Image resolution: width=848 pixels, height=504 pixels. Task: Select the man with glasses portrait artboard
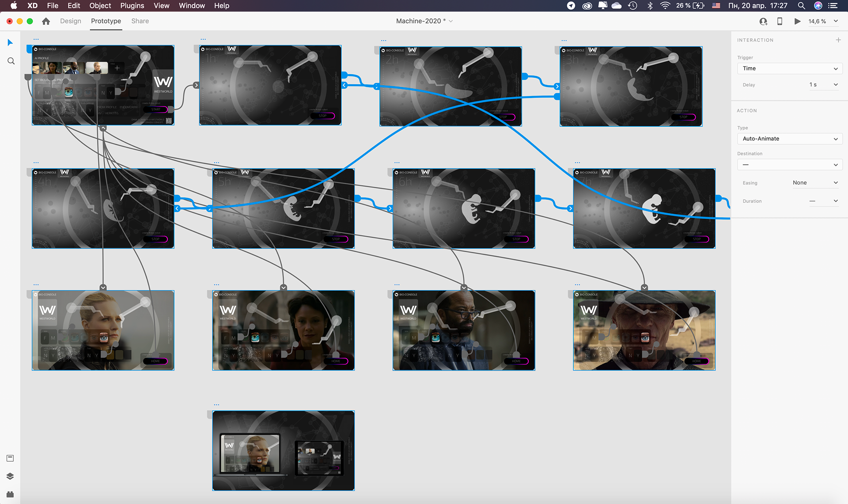(x=464, y=330)
